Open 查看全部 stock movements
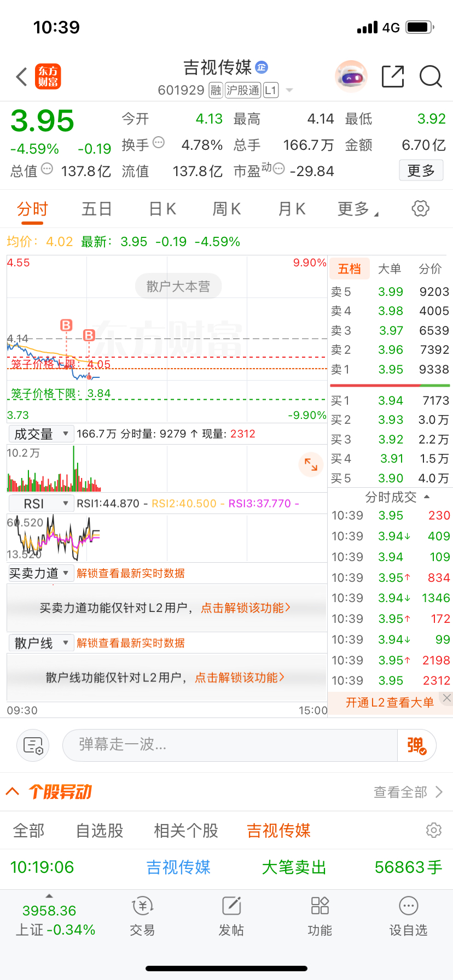This screenshot has width=453, height=980. pyautogui.click(x=408, y=792)
